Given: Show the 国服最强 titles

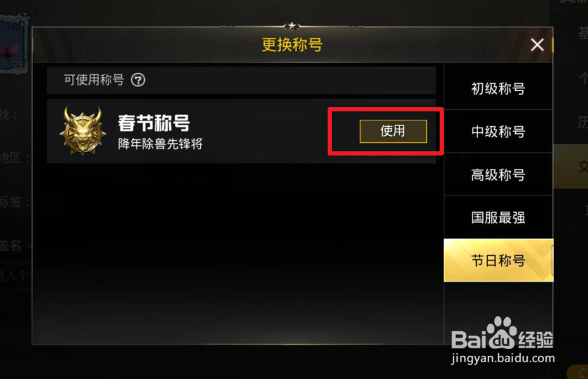Looking at the screenshot, I should (x=498, y=218).
